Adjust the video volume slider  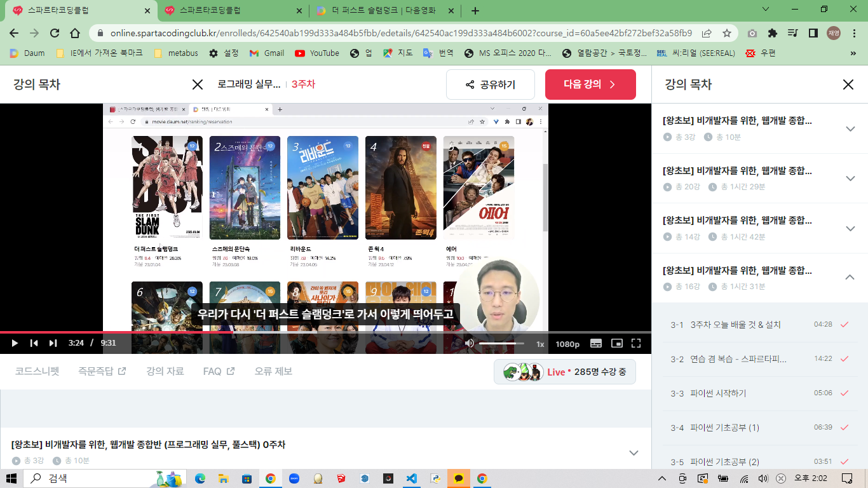[x=501, y=343]
